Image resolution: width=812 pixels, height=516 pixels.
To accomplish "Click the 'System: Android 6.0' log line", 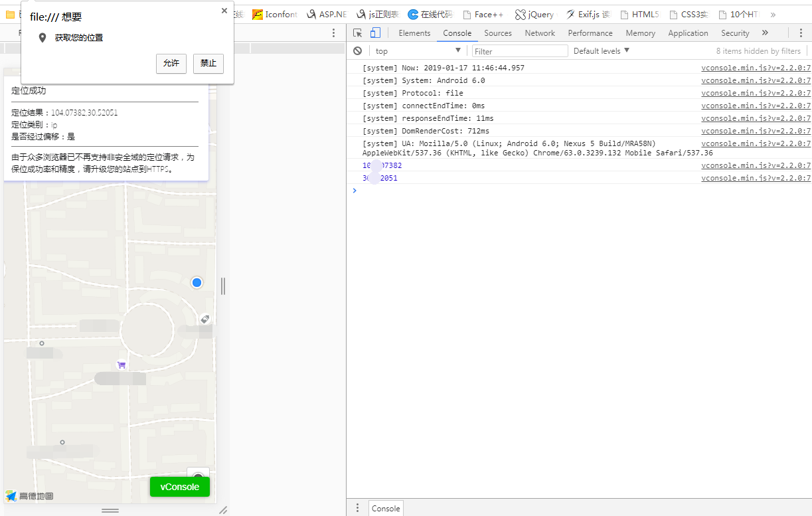I will tap(424, 80).
